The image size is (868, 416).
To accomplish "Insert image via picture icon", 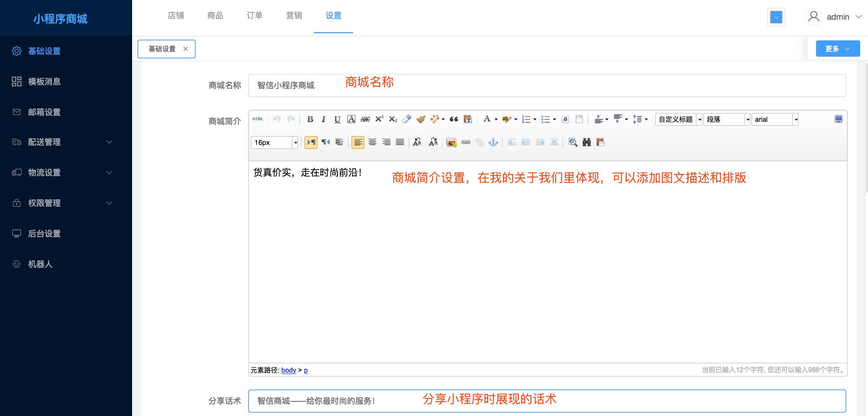I will coord(451,142).
